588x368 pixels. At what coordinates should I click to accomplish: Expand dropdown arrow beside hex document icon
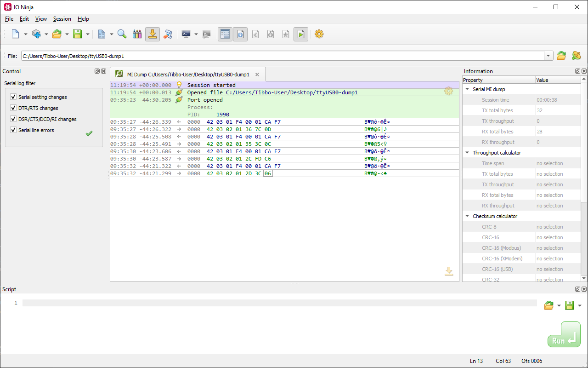(x=112, y=34)
